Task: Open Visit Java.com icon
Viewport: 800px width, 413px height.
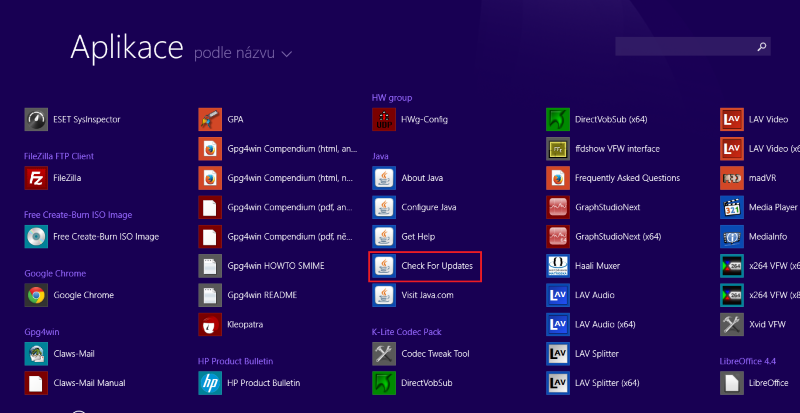Action: (x=384, y=295)
